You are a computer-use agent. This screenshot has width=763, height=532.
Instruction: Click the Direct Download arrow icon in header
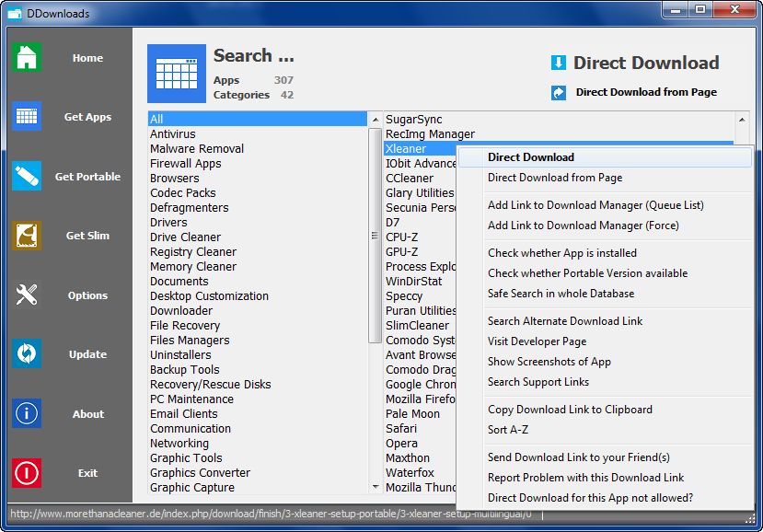tap(558, 63)
